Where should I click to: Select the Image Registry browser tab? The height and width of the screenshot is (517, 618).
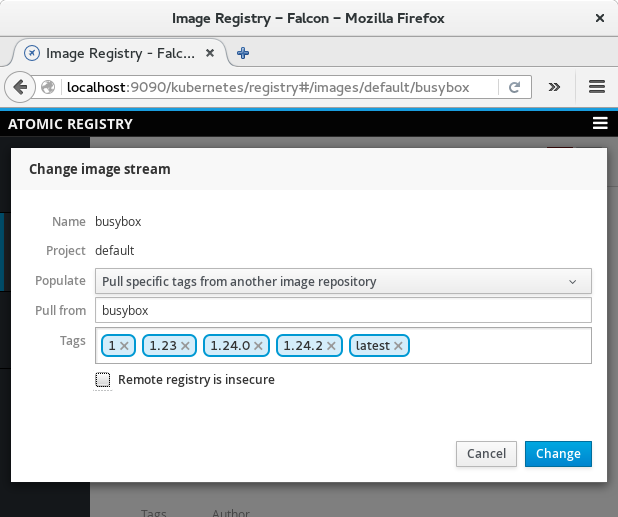118,53
